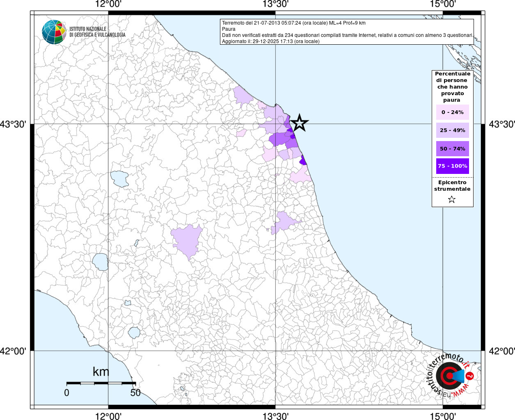Select the 50 - 74% legend swatch
Image resolution: width=515 pixels, height=420 pixels.
[x=452, y=148]
